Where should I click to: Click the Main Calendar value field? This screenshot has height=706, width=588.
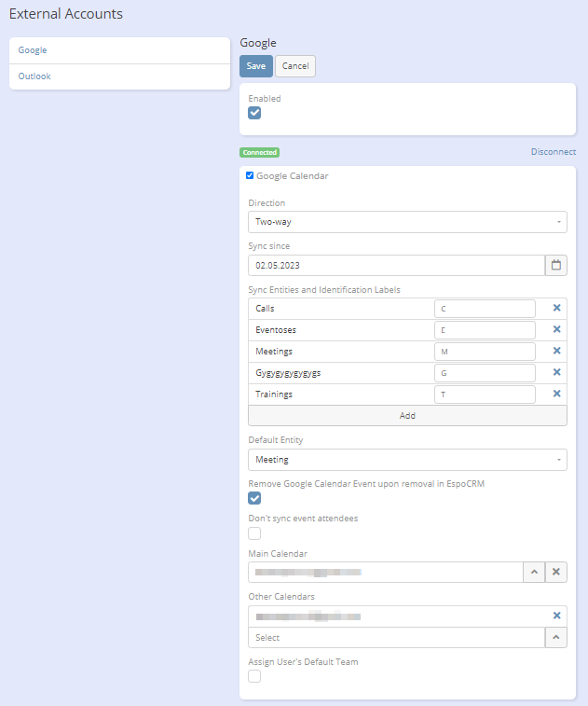click(x=386, y=572)
